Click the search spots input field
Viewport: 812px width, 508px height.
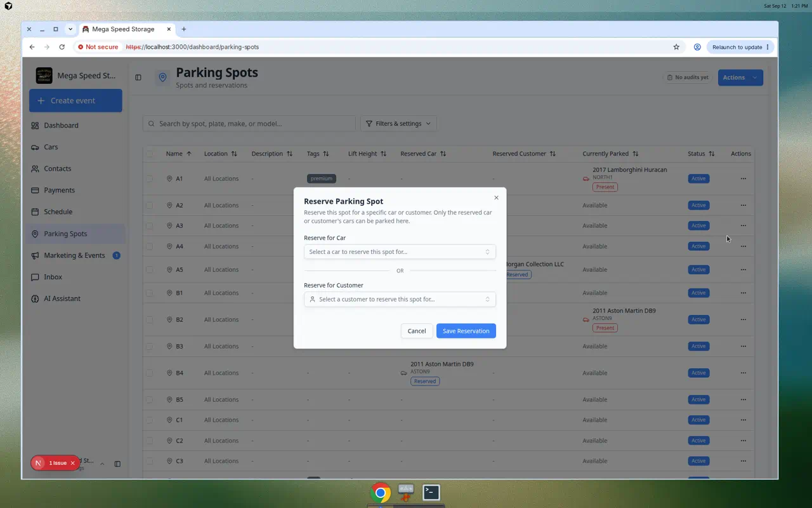pyautogui.click(x=249, y=124)
